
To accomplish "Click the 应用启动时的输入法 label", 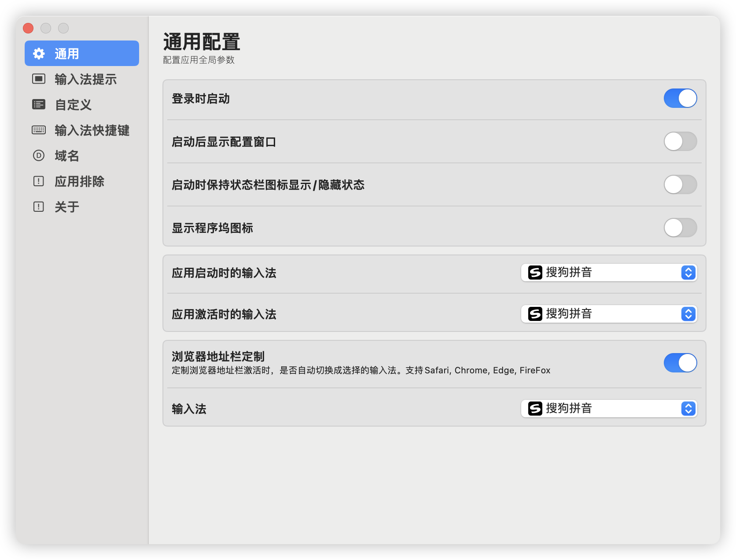I will coord(224,273).
